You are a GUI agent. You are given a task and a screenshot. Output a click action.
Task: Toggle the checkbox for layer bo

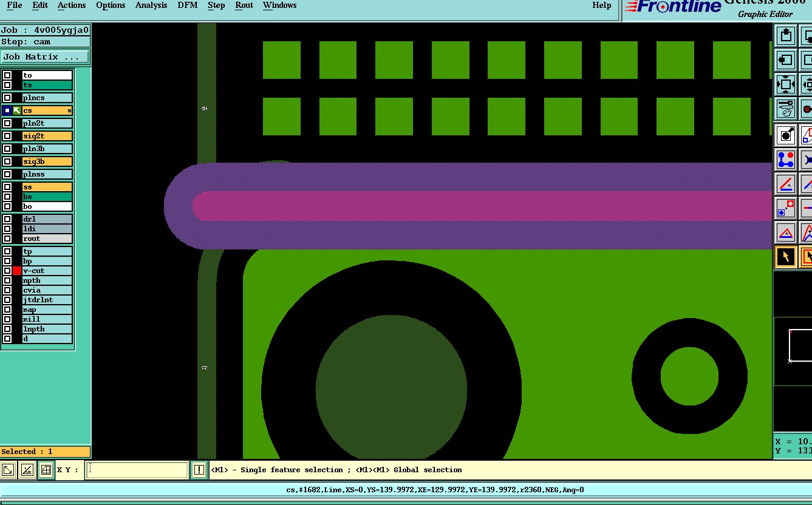7,206
